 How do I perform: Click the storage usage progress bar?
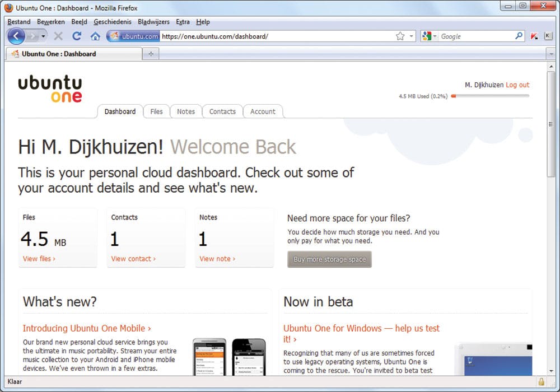(x=490, y=96)
